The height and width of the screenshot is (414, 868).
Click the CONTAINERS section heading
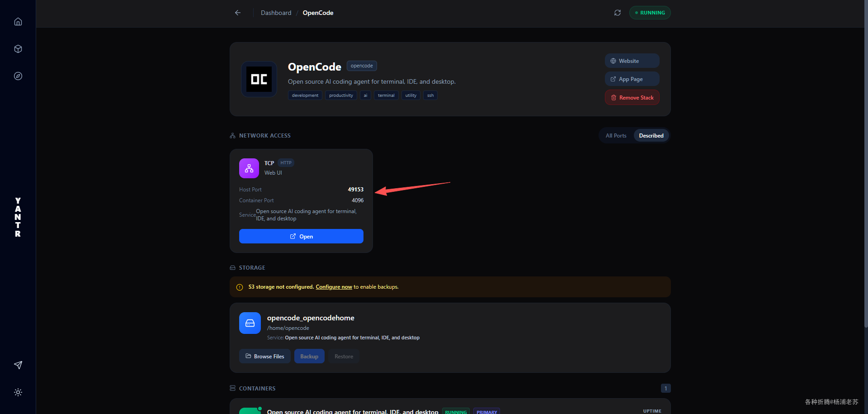[x=257, y=389]
